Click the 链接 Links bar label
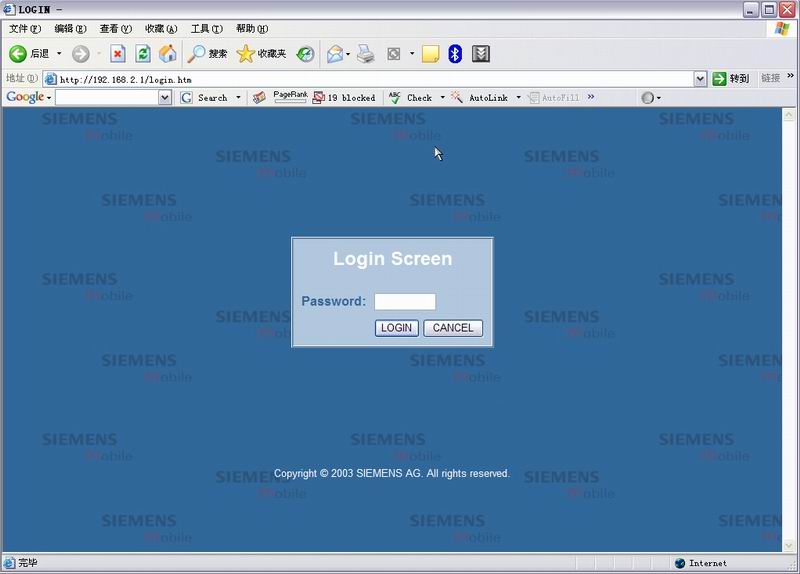 coord(770,78)
